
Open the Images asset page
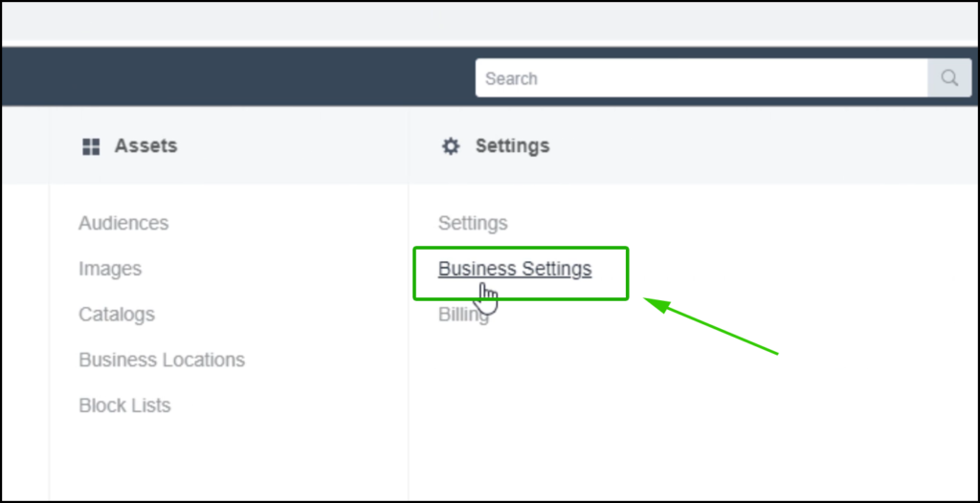(x=110, y=270)
